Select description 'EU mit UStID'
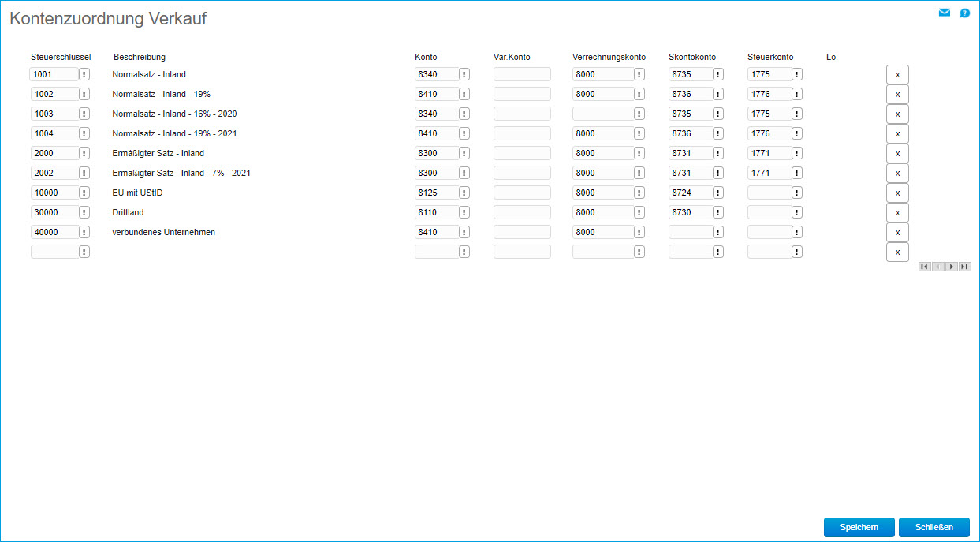980x542 pixels. 137,193
